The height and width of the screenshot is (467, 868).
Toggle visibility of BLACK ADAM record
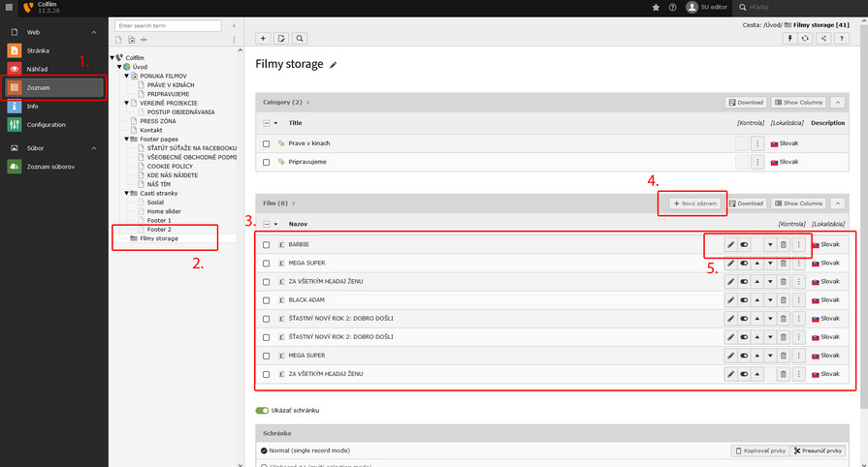[744, 300]
